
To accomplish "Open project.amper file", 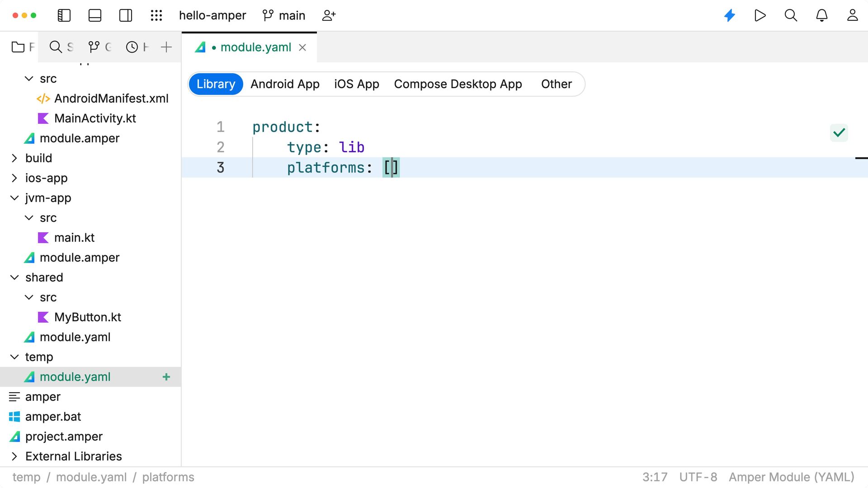I will click(x=64, y=436).
